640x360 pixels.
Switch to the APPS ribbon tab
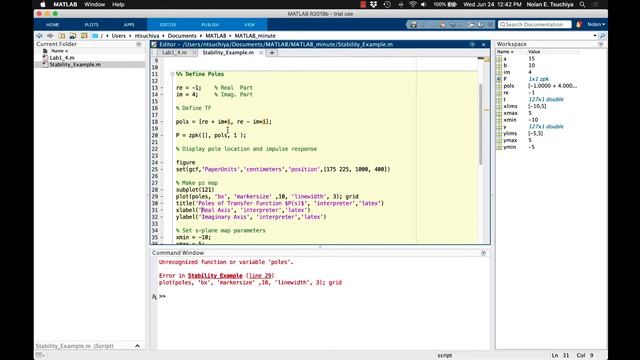tap(129, 24)
